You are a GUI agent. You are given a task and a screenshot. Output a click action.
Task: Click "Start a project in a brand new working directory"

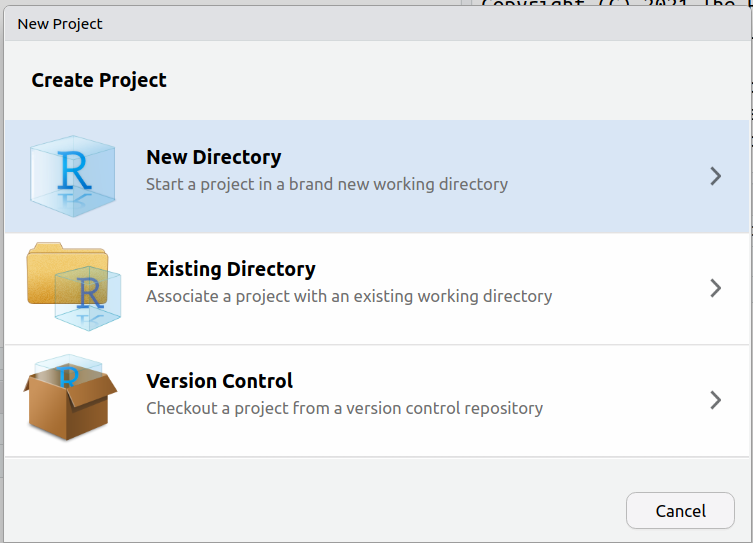[326, 184]
